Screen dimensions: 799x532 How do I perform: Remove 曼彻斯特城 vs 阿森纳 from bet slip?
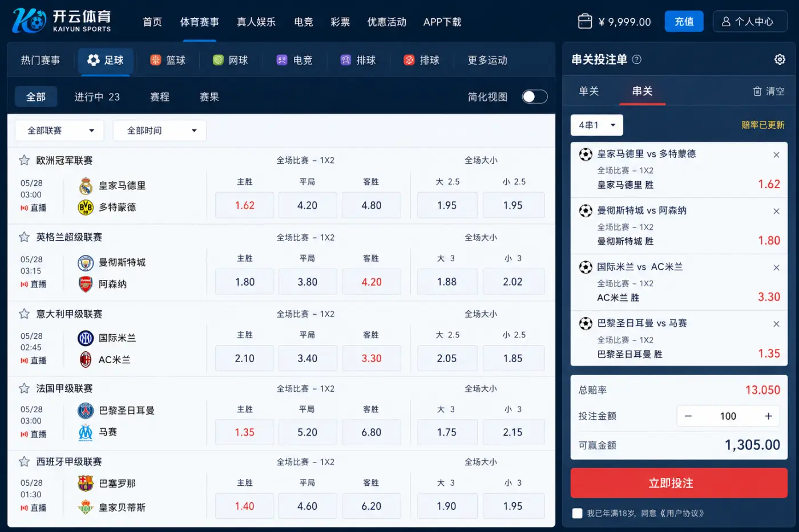pyautogui.click(x=776, y=212)
